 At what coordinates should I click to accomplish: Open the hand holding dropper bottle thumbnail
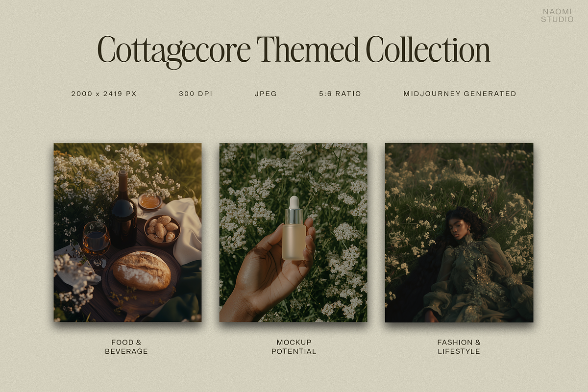[293, 232]
